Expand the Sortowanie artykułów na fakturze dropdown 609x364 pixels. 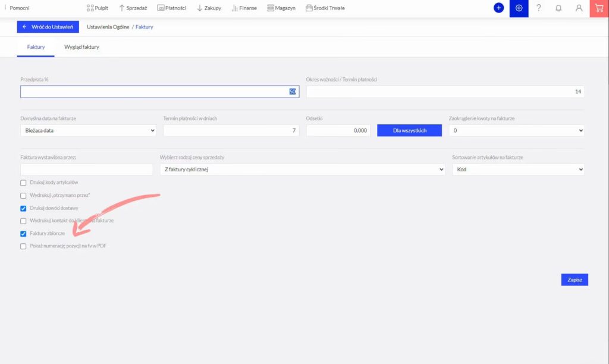click(518, 170)
